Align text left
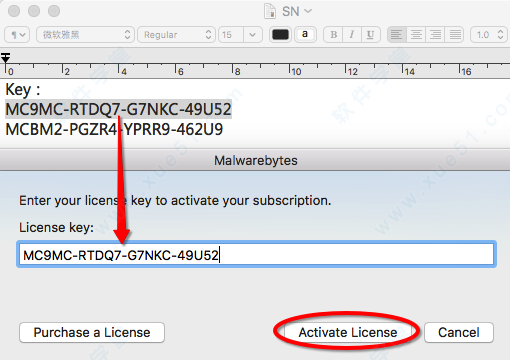This screenshot has width=510, height=360. 396,35
